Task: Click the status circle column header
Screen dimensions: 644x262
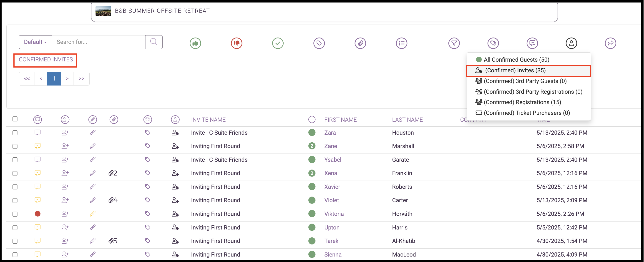Action: point(312,119)
